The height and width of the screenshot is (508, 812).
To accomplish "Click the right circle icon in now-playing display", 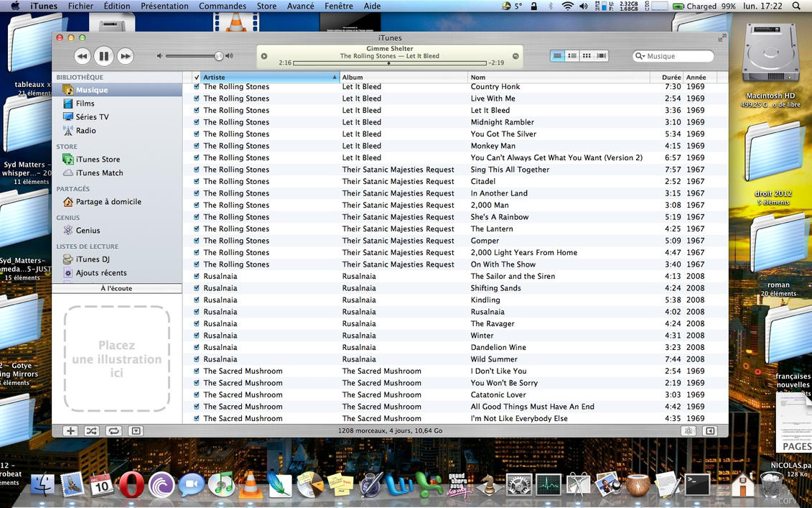I will click(x=515, y=56).
